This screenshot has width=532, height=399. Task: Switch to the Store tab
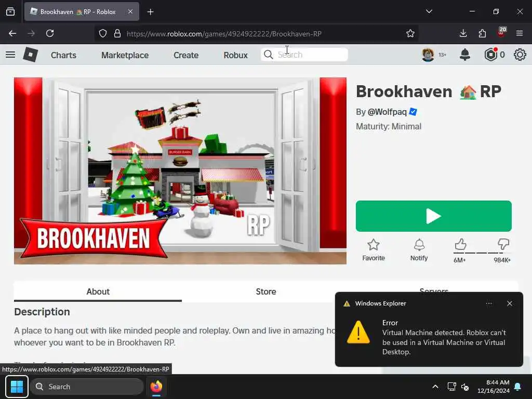click(266, 291)
